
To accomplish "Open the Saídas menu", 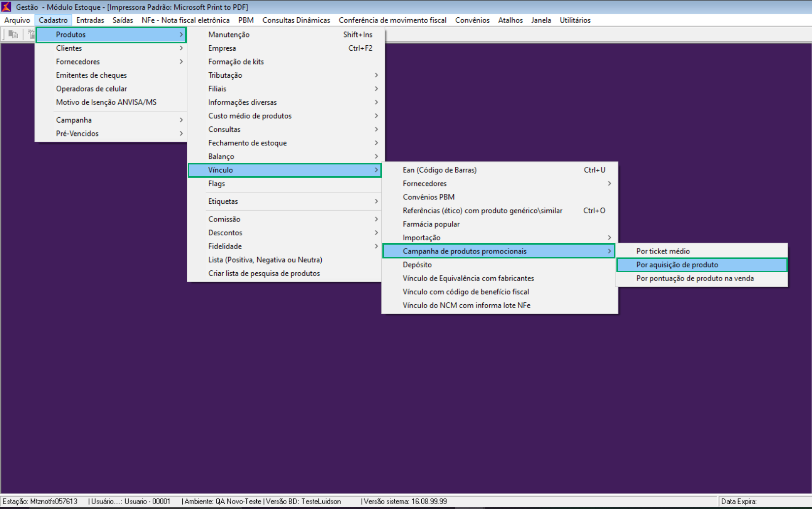I will pos(123,20).
